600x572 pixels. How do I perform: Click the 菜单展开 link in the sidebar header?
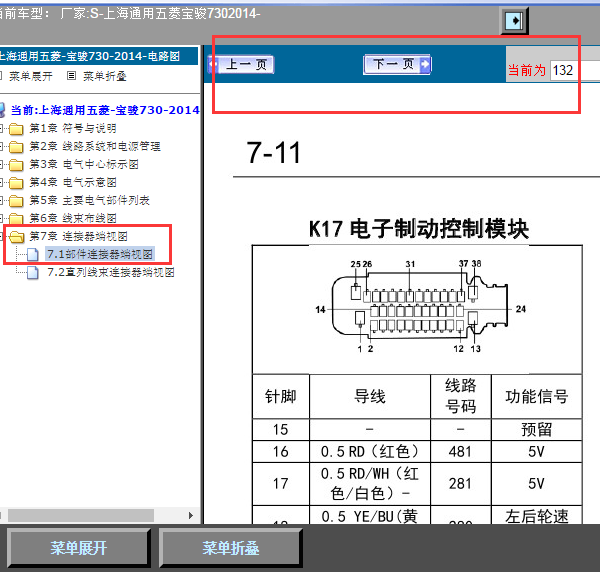[x=31, y=76]
